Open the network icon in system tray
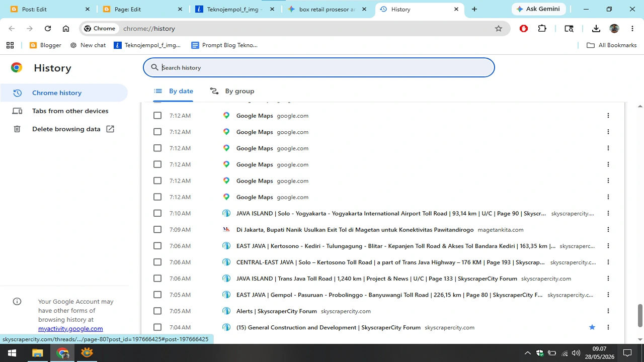Viewport: 644px width, 362px height. (x=565, y=353)
